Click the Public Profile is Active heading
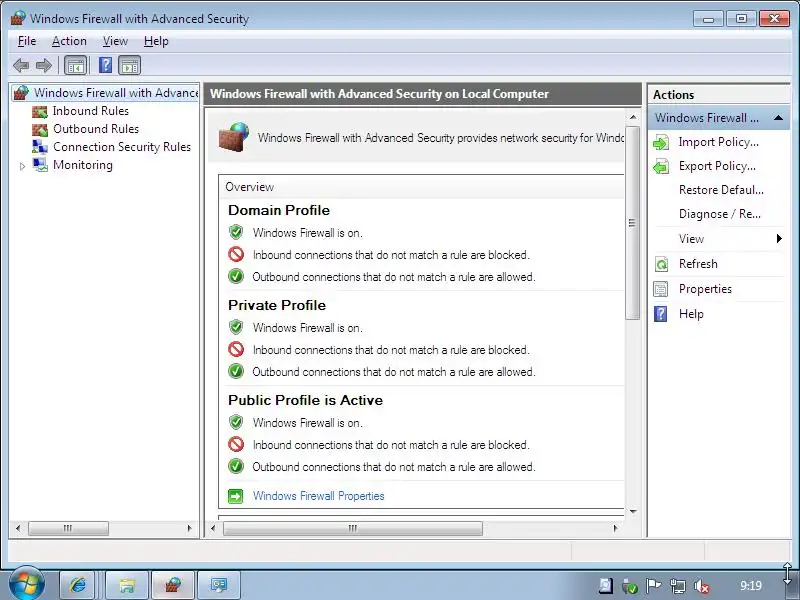Viewport: 800px width, 600px height. (306, 400)
